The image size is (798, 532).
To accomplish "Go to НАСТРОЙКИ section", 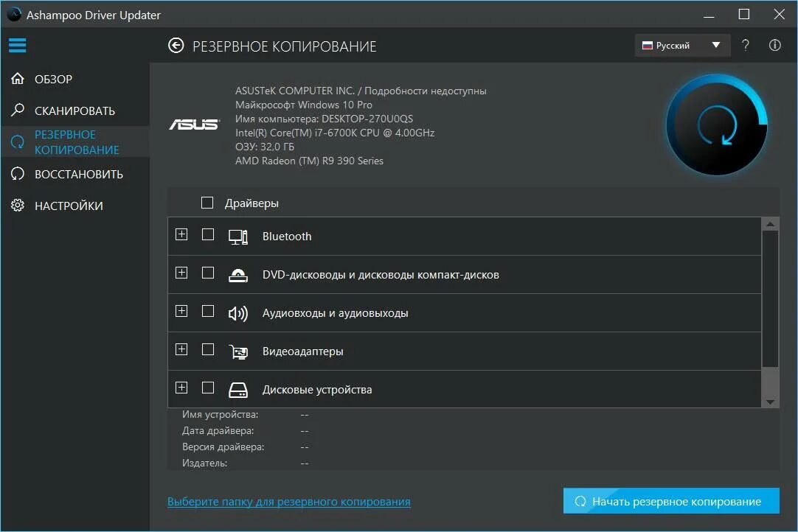I will (75, 206).
